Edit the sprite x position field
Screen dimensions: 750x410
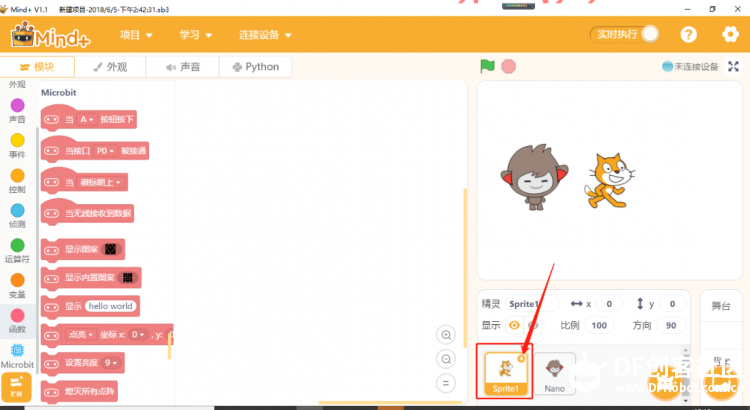click(x=609, y=304)
